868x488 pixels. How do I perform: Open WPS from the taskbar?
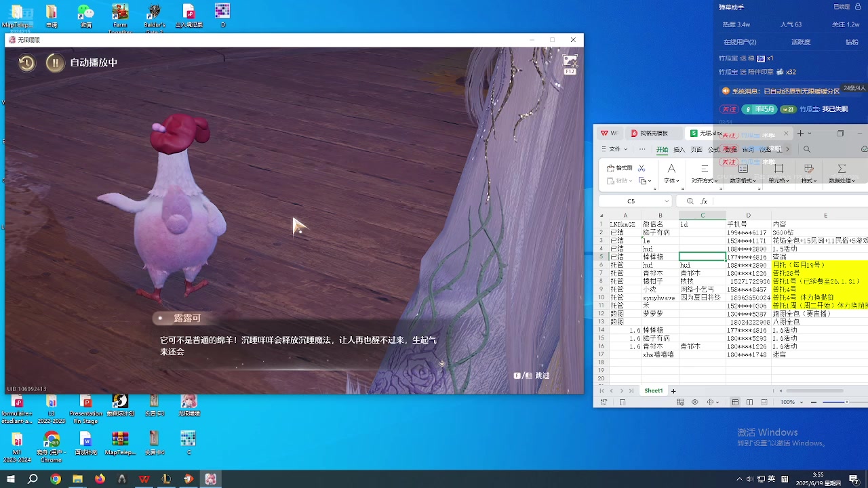tap(144, 479)
